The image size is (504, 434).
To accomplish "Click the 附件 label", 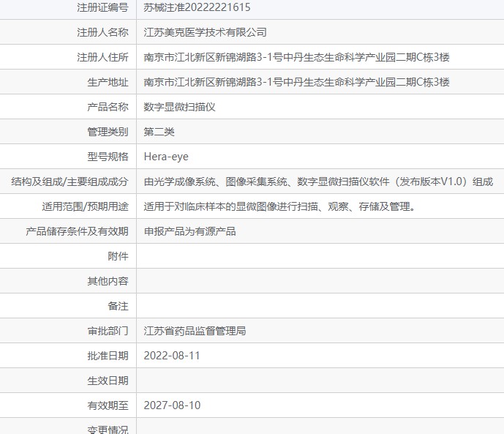I will coord(118,256).
